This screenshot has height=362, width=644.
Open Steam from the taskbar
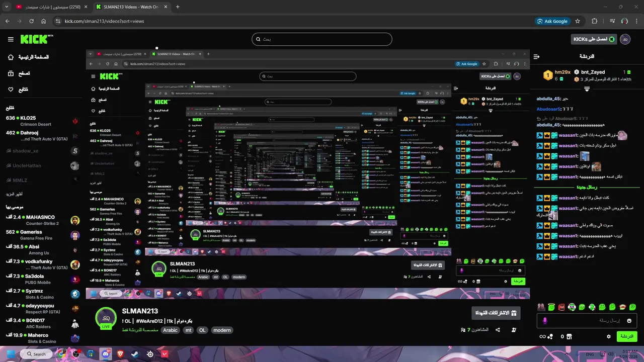135,354
